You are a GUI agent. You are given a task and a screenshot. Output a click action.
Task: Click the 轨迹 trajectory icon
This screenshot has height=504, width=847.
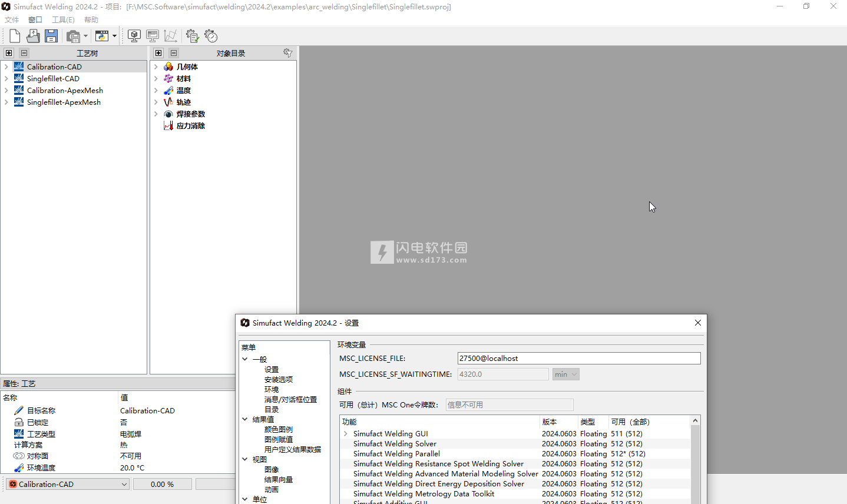[x=168, y=102]
